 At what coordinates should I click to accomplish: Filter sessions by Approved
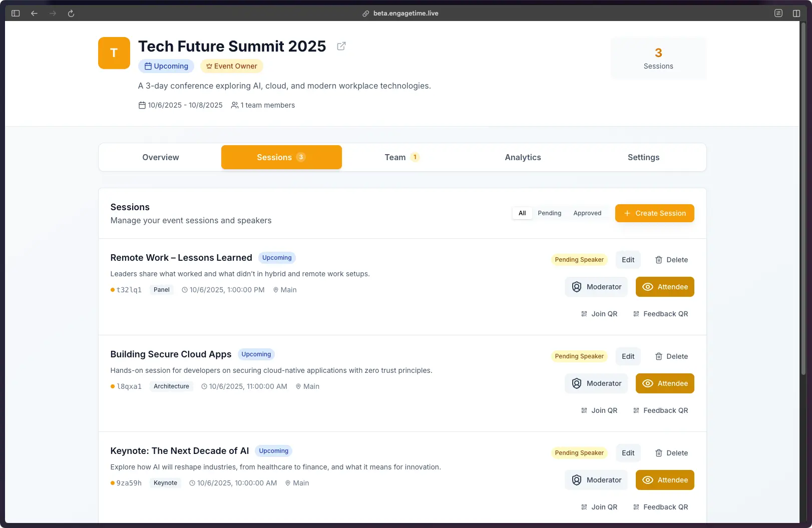[587, 213]
